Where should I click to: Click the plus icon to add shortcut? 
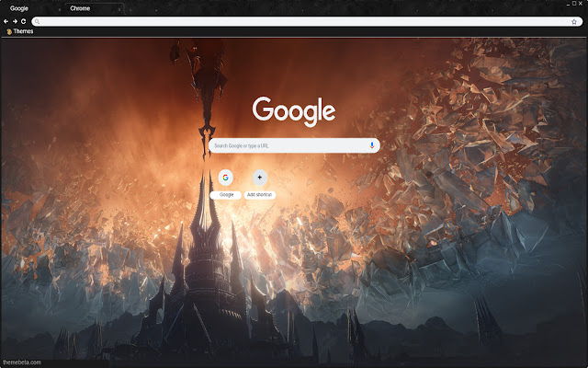(x=259, y=178)
